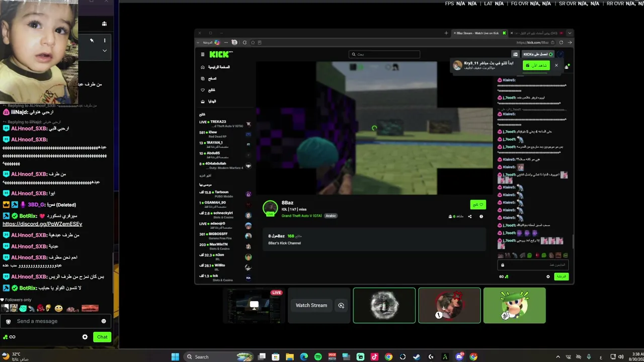Click the yellow smiley quick emote
Screen dimensions: 644x362
[x=59, y=308]
